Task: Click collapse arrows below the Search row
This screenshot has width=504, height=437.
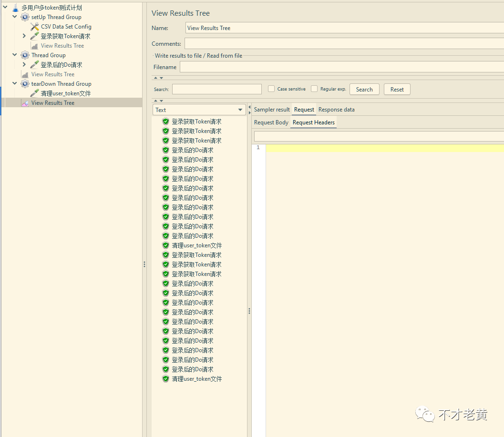Action: [x=158, y=101]
